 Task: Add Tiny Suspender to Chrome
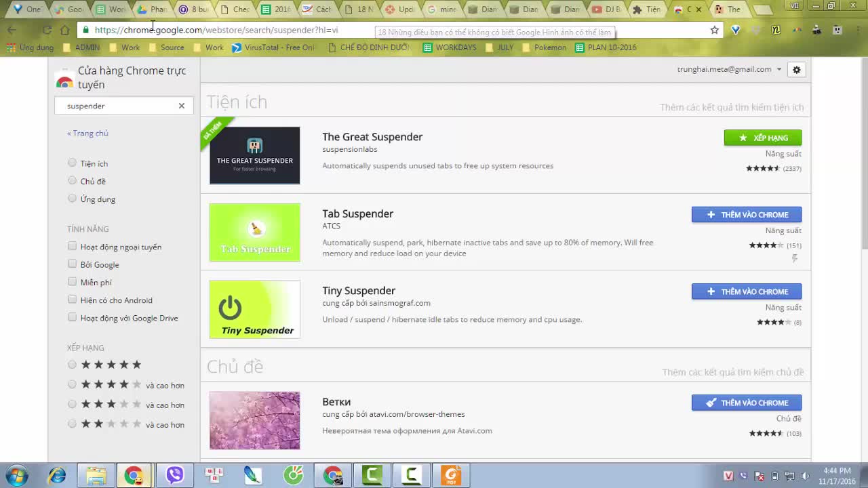click(747, 291)
